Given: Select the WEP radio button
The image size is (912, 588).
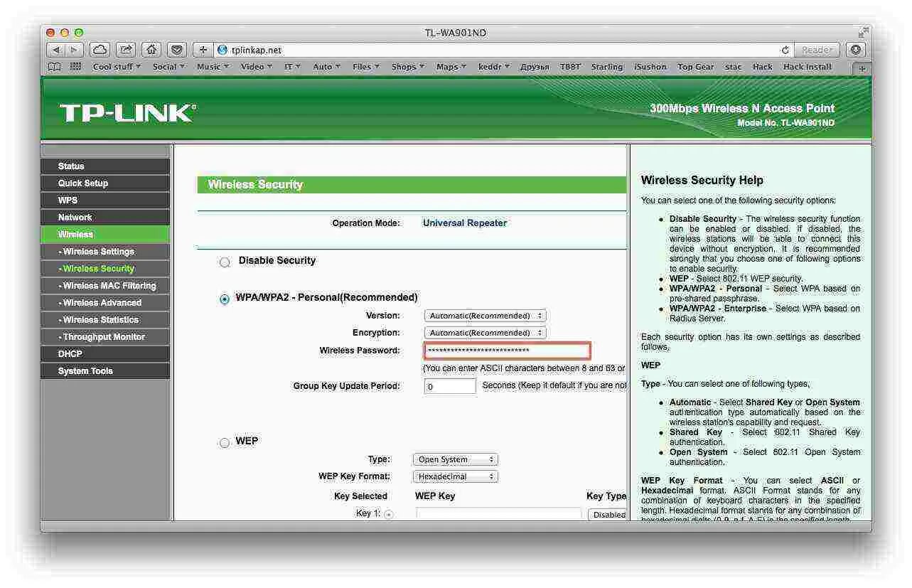Looking at the screenshot, I should click(225, 443).
